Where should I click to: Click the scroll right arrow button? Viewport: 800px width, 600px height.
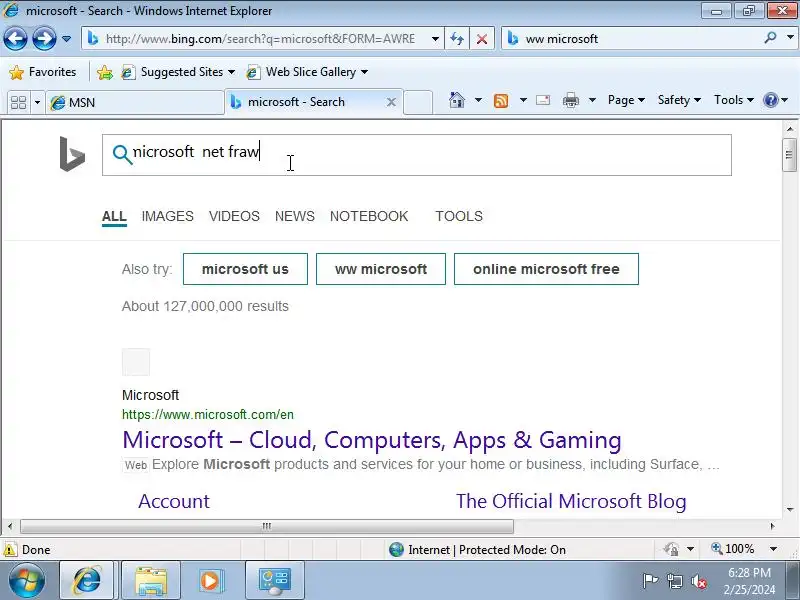click(772, 526)
